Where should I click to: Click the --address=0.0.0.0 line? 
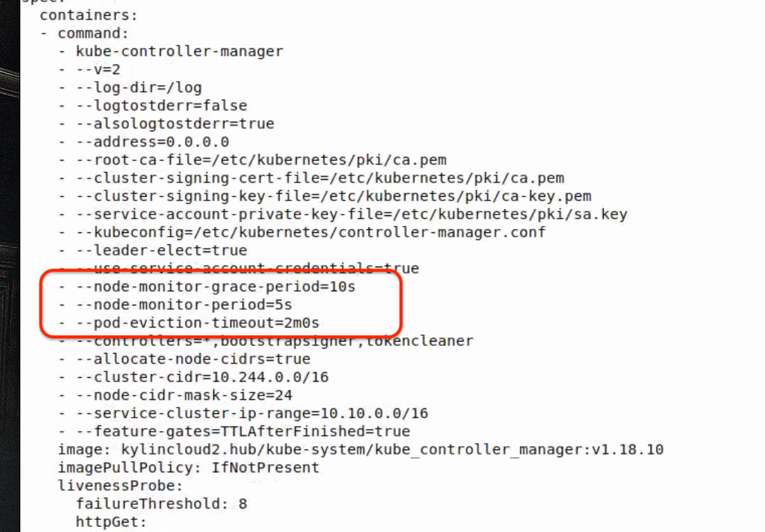(x=161, y=142)
